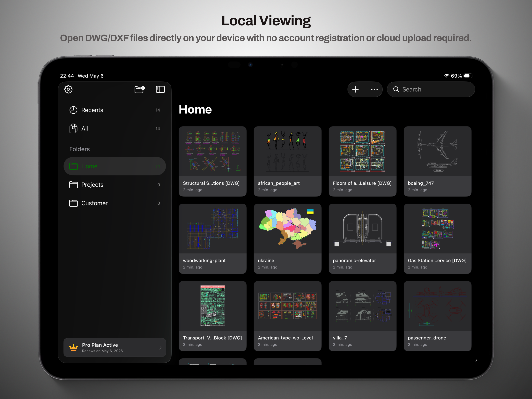This screenshot has width=532, height=399.
Task: Open settings via the gear icon
Action: click(x=68, y=89)
